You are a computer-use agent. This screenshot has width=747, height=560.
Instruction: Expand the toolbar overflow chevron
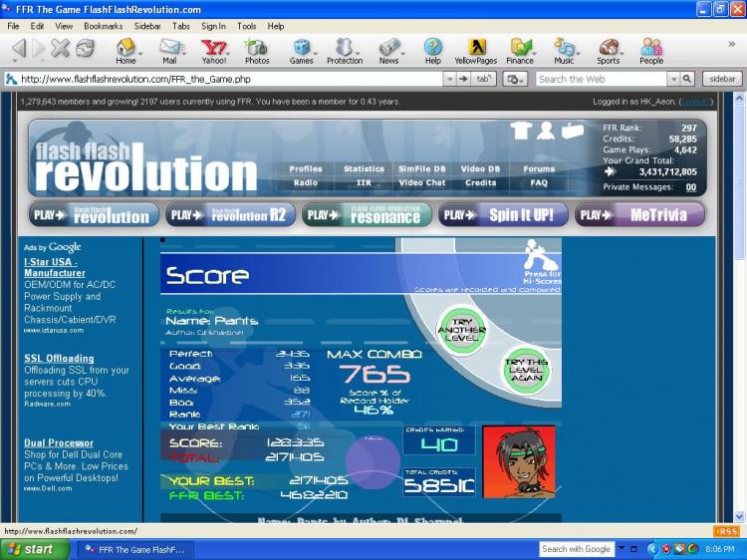[732, 44]
